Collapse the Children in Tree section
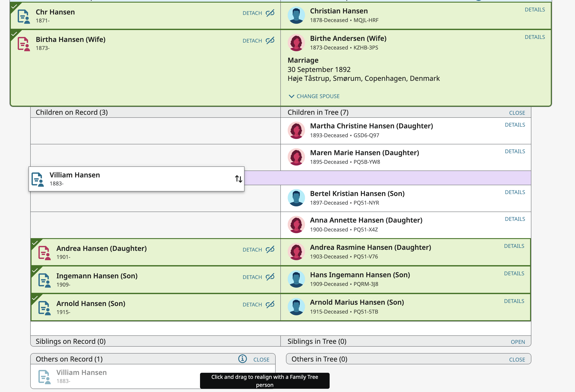Viewport: 575px width, 392px height. 517,113
